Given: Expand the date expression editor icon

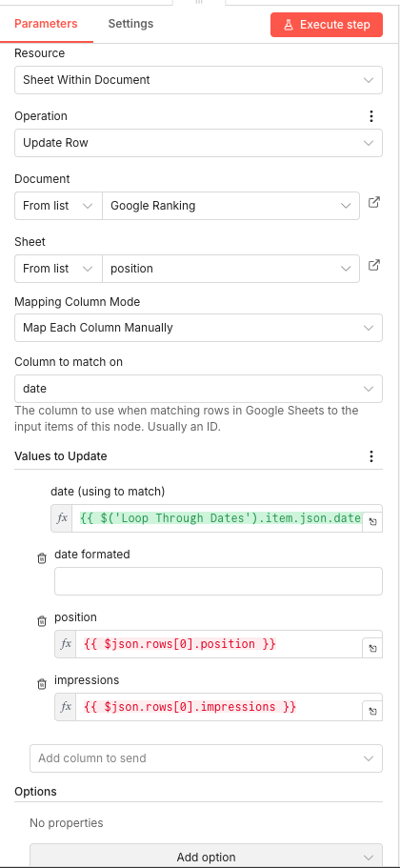Looking at the screenshot, I should click(x=372, y=522).
